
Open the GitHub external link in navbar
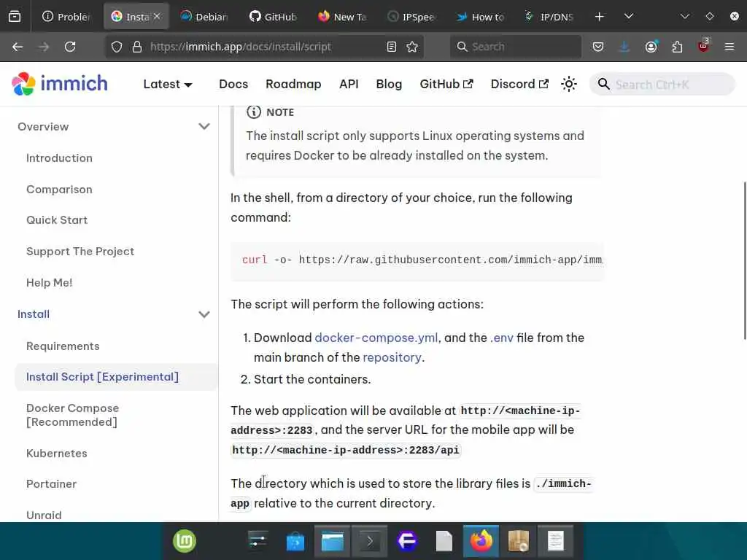pos(446,84)
